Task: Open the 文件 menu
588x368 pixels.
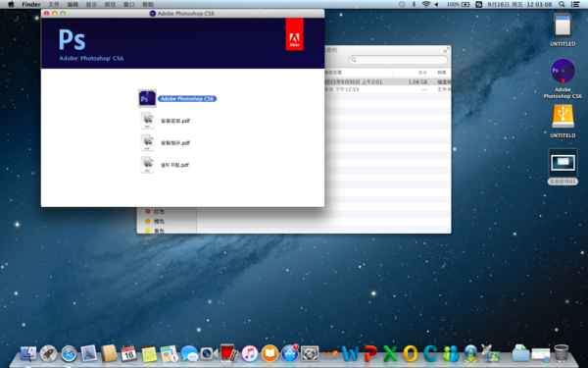Action: [x=54, y=5]
